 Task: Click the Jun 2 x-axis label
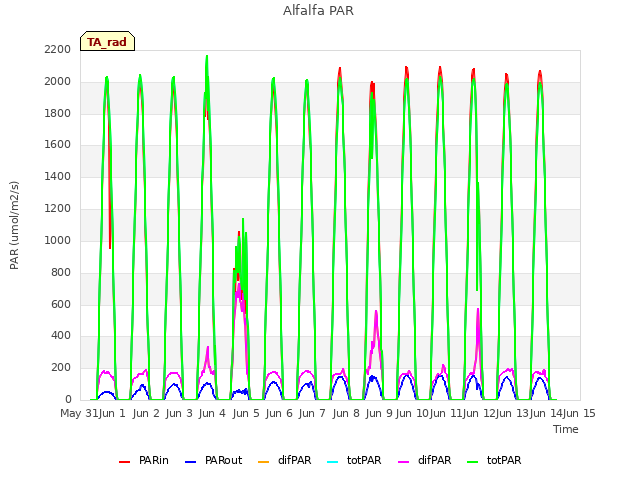(x=146, y=413)
